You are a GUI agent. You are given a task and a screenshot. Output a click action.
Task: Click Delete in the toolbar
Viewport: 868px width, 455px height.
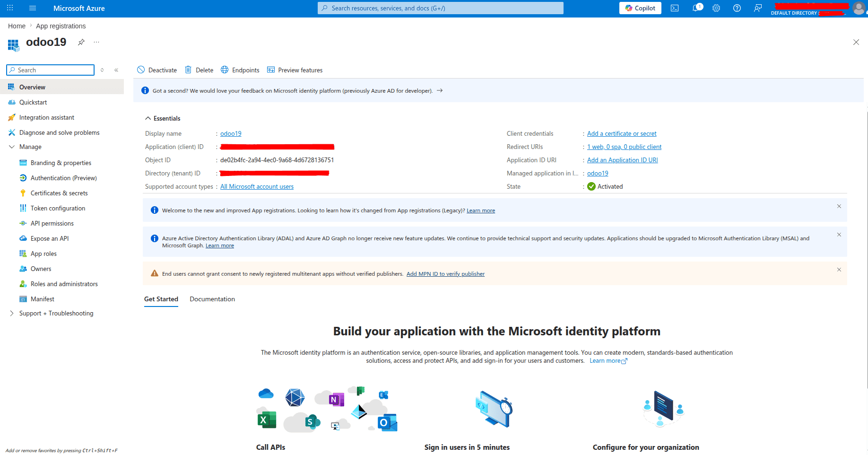tap(199, 70)
